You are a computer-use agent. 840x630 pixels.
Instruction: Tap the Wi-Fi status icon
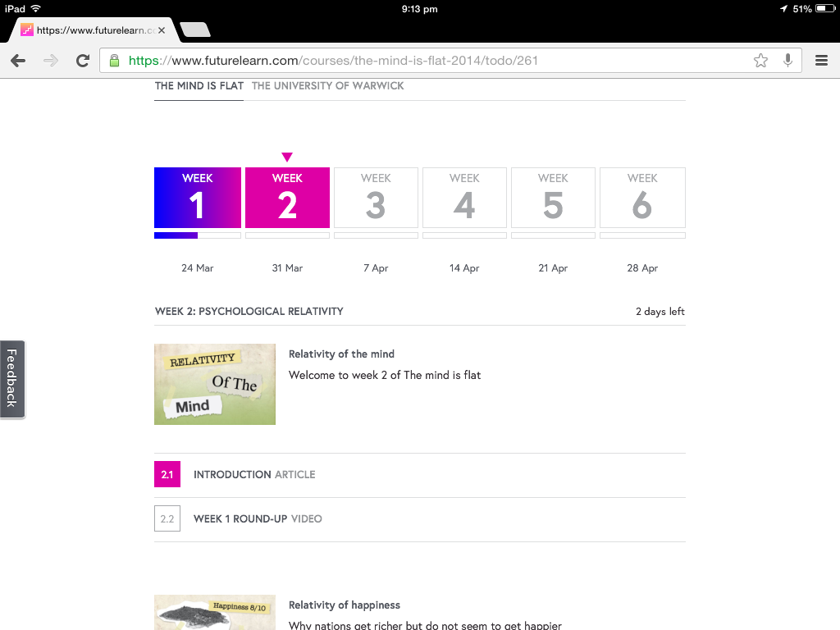[x=36, y=8]
